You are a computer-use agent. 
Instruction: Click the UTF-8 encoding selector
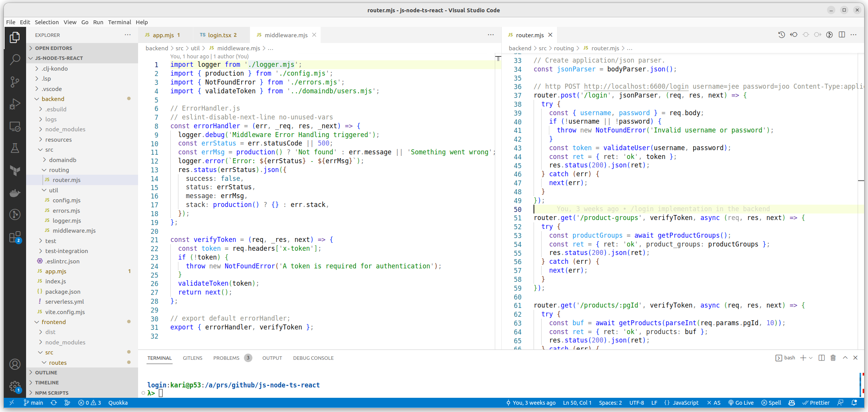[636, 403]
